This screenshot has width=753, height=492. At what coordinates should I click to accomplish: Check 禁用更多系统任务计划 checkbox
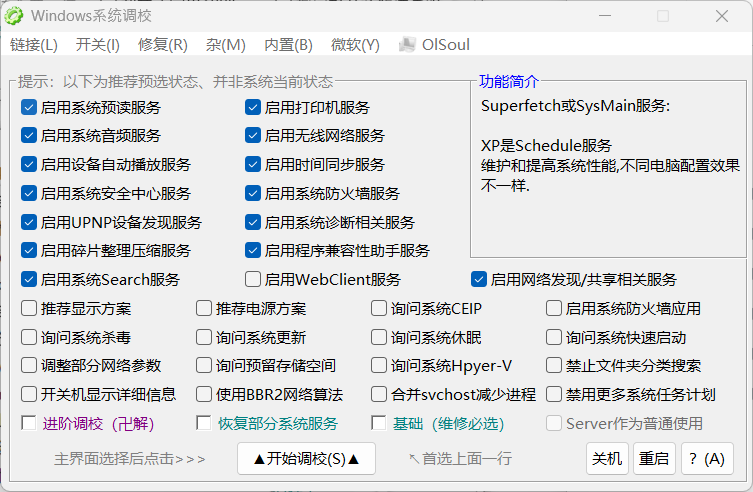[x=554, y=394]
